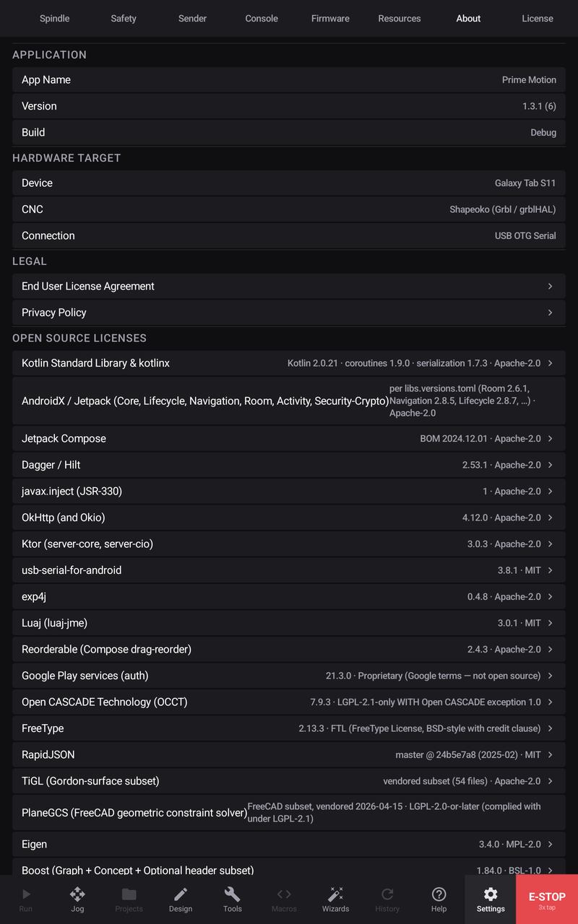Select the About tab
The image size is (578, 924).
(468, 19)
